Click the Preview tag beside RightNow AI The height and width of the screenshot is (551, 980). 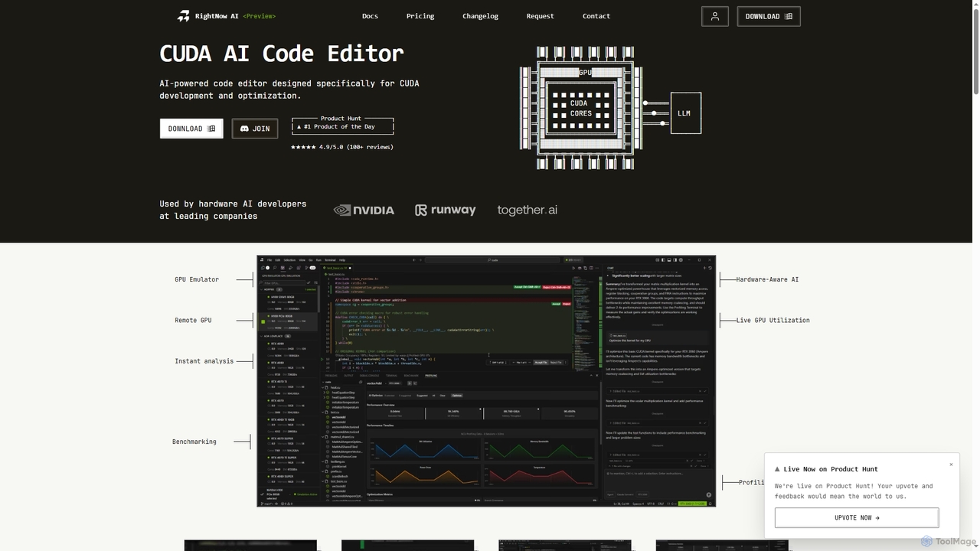259,16
